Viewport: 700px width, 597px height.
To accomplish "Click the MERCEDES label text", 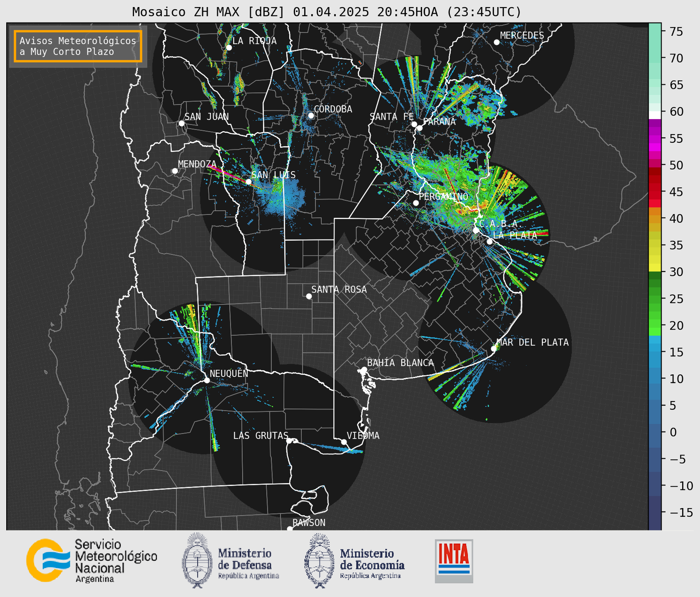I will point(522,36).
